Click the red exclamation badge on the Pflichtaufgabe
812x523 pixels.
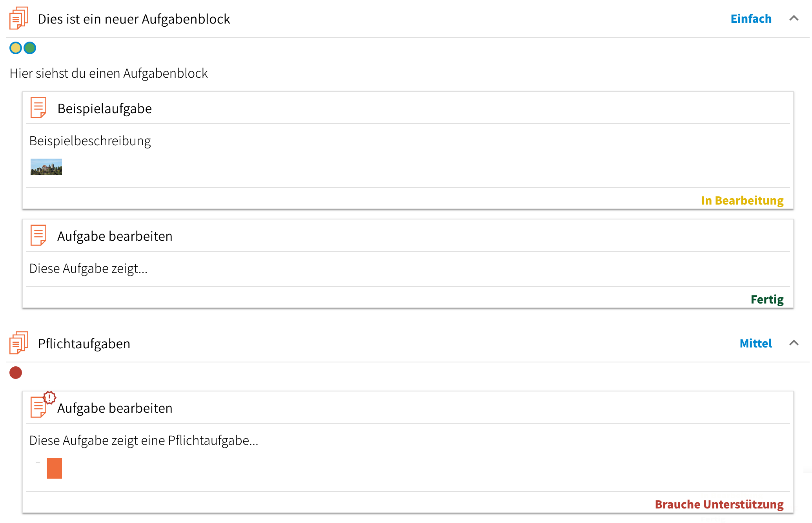click(x=50, y=397)
